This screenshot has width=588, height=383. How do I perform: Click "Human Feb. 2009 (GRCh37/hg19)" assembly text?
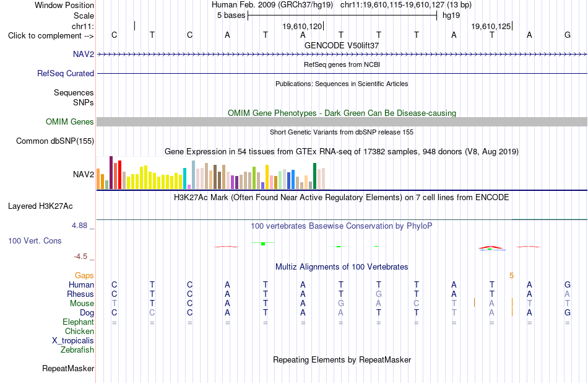[x=272, y=5]
